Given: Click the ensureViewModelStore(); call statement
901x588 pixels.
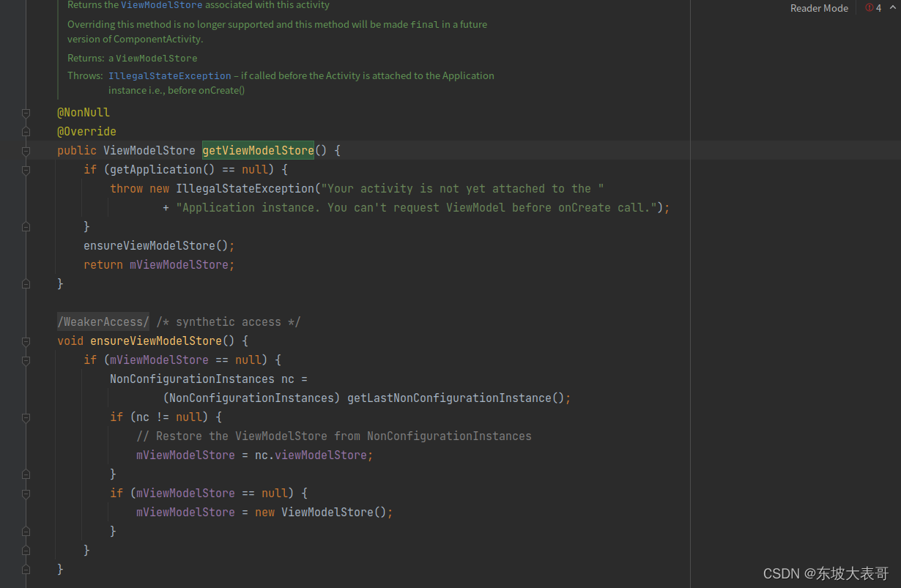Looking at the screenshot, I should pyautogui.click(x=159, y=245).
